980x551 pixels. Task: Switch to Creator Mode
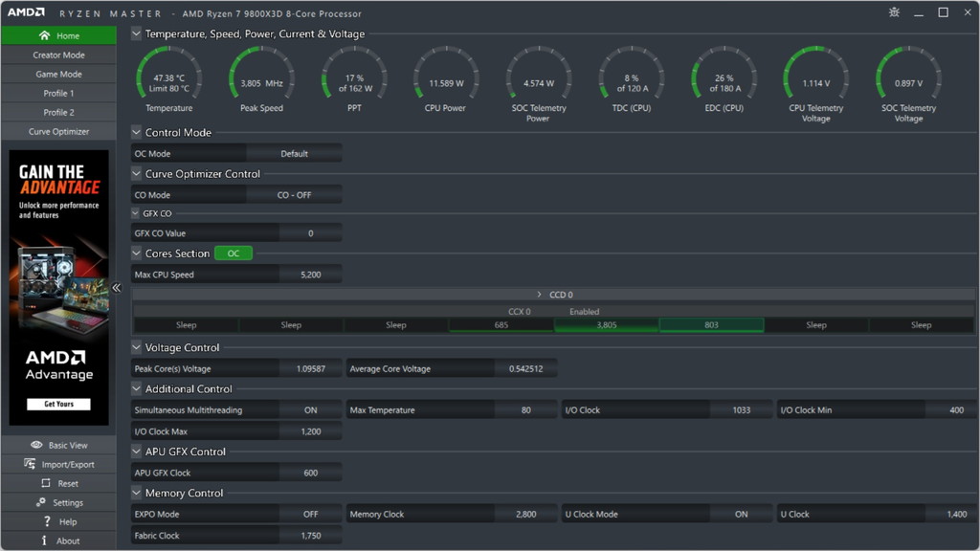[58, 55]
